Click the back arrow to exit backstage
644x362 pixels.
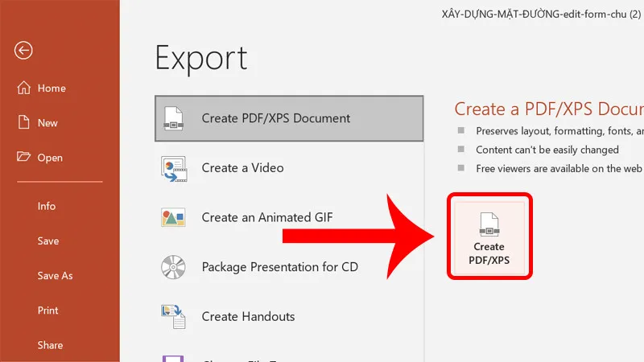(23, 51)
